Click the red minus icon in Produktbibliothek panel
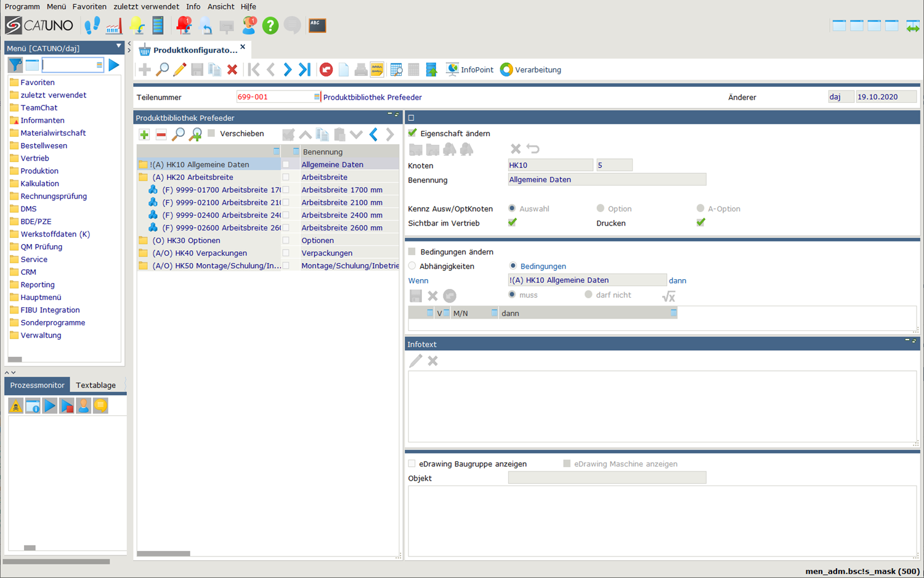Viewport: 924px width, 578px height. (x=161, y=134)
